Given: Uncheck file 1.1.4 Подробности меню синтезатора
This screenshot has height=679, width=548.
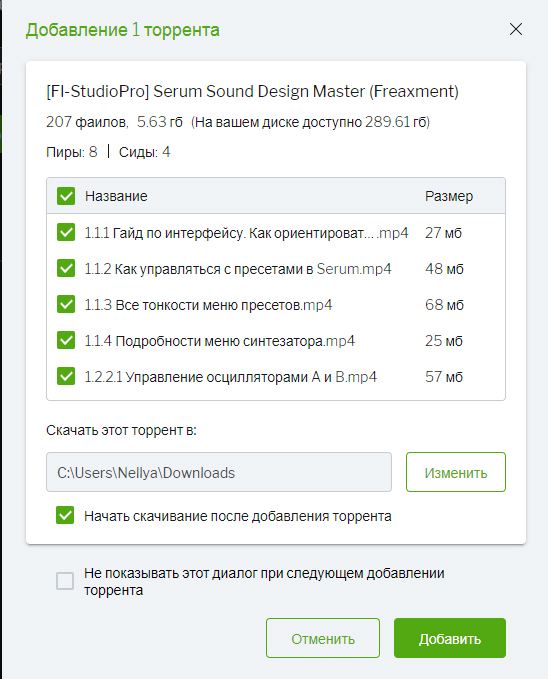Looking at the screenshot, I should 66,340.
